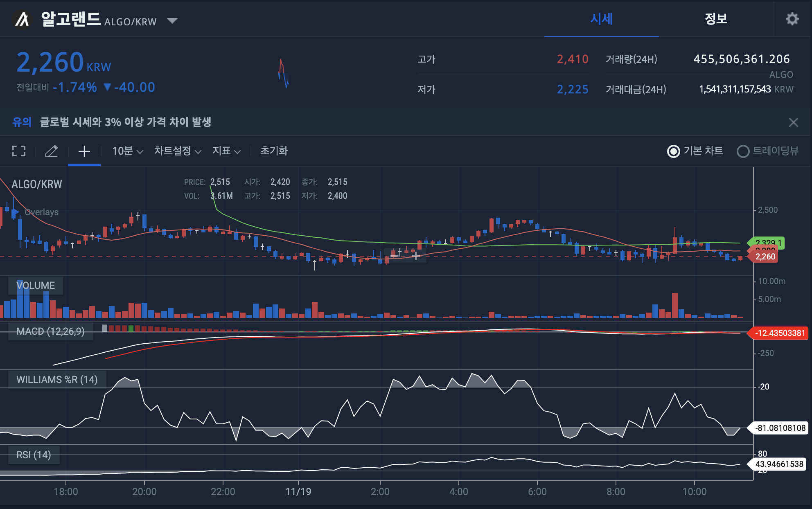812x509 pixels.
Task: Click the Overlays arrow marker
Action: [15, 212]
